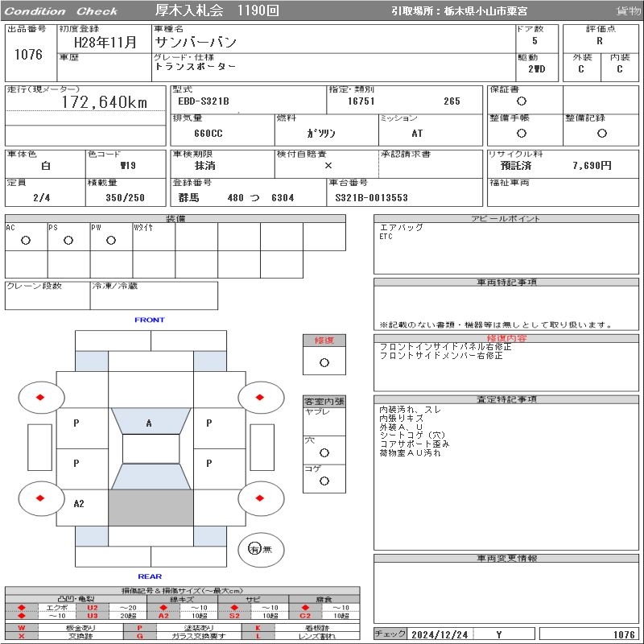Toggle the PW equipment circle

tap(110, 240)
